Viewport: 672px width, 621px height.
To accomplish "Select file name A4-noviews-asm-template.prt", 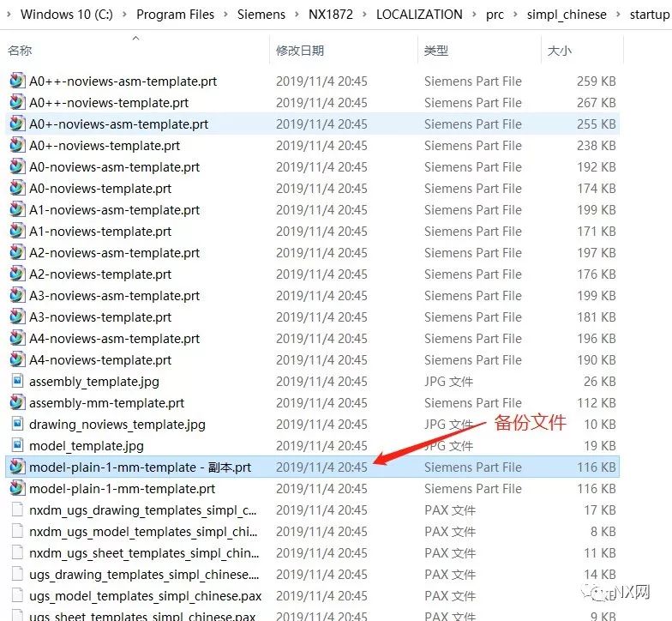I will pos(115,338).
